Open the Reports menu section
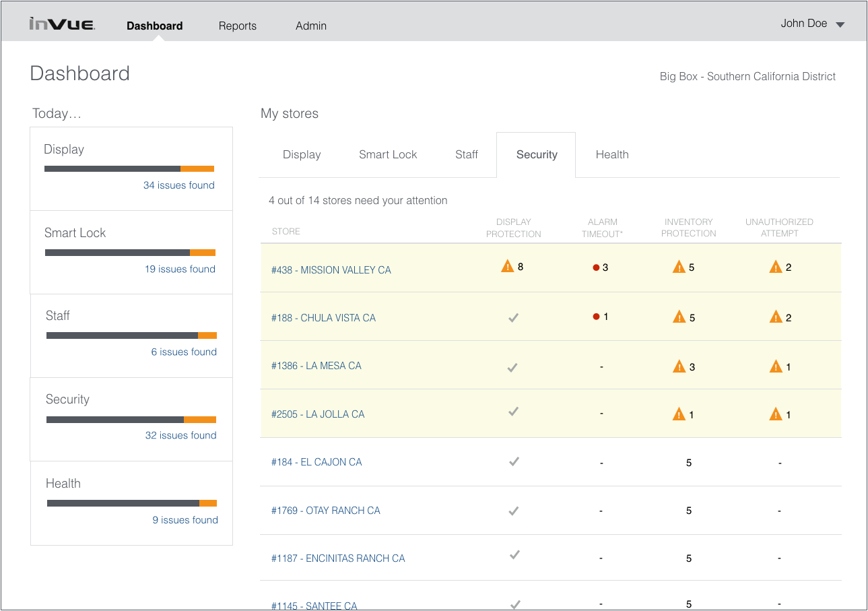The height and width of the screenshot is (611, 868). pos(237,26)
